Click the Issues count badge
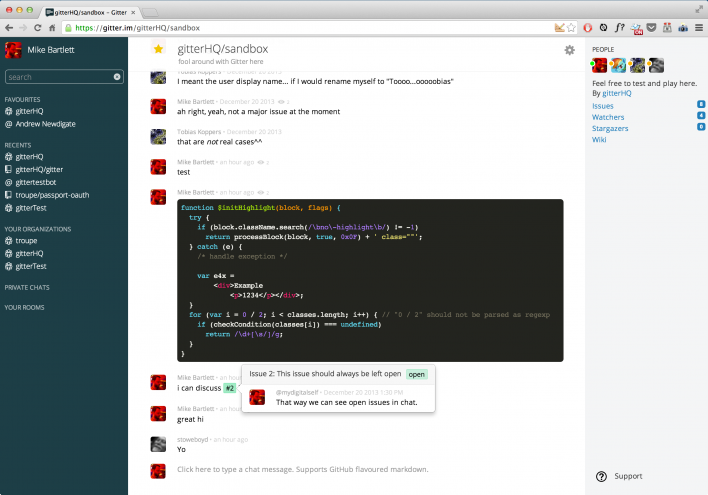The image size is (708, 495). pos(701,104)
